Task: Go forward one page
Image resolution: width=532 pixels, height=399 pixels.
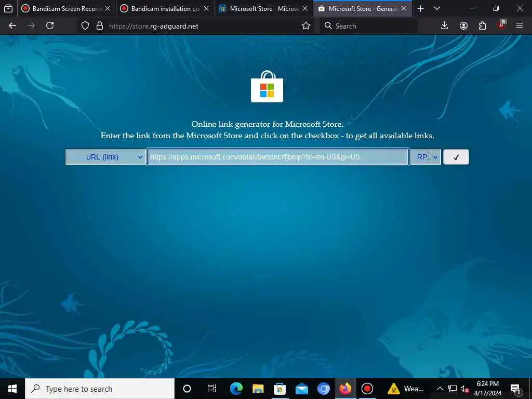Action: coord(31,26)
